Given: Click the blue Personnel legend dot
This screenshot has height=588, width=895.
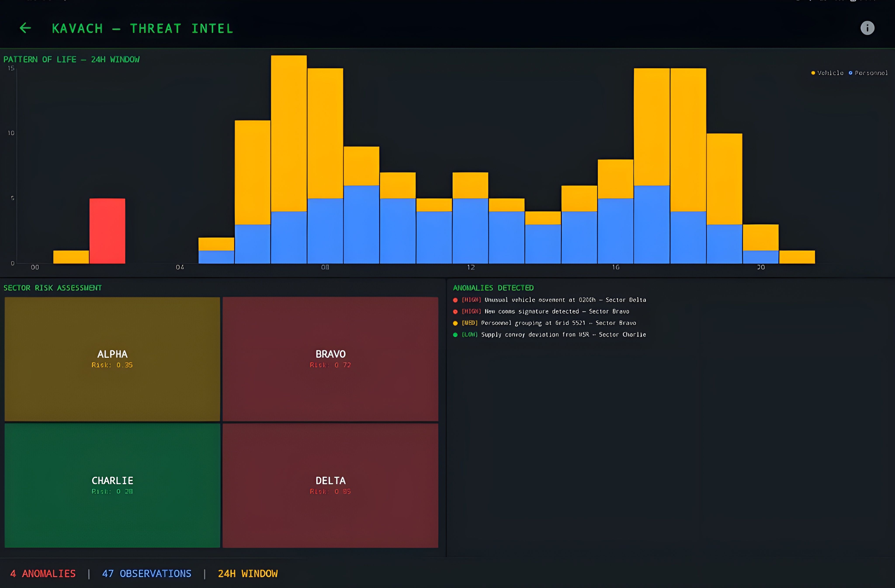Looking at the screenshot, I should pos(851,73).
